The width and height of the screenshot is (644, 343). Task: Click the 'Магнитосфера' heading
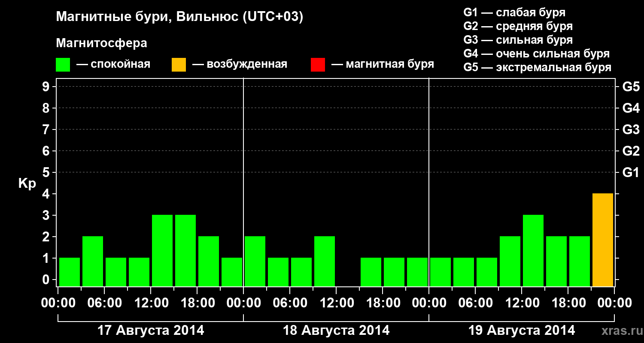(101, 43)
